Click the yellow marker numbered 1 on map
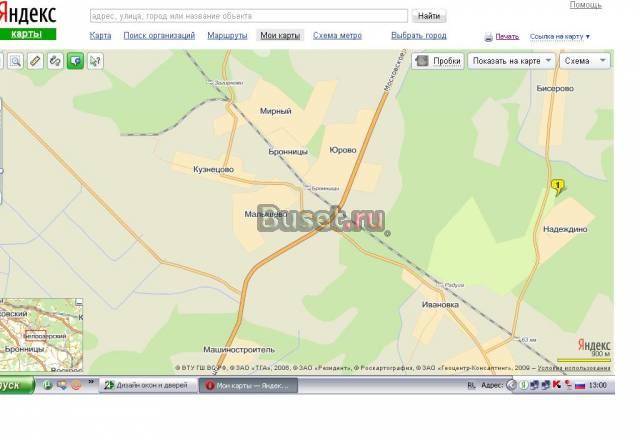Viewport: 640px width, 440px height. 558,185
